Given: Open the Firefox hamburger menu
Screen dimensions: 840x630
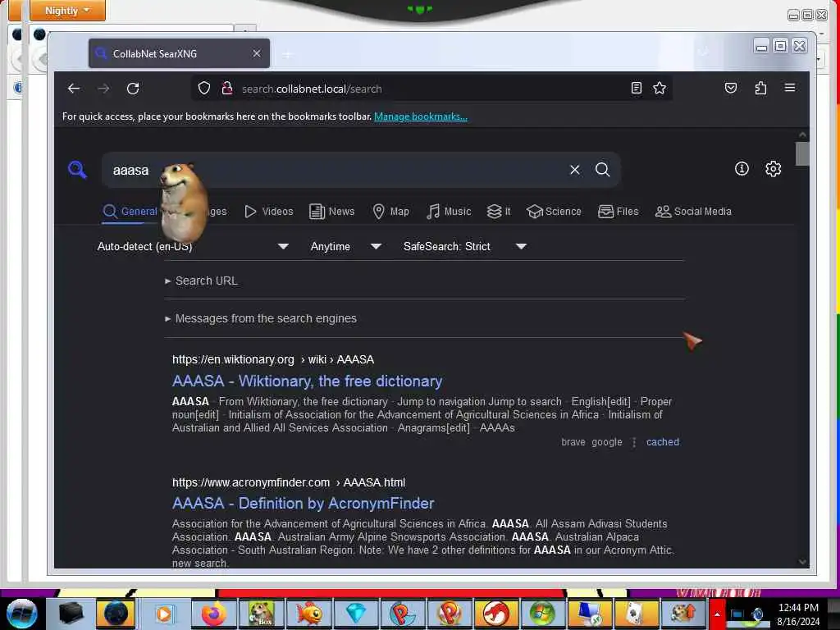Looking at the screenshot, I should tap(790, 87).
